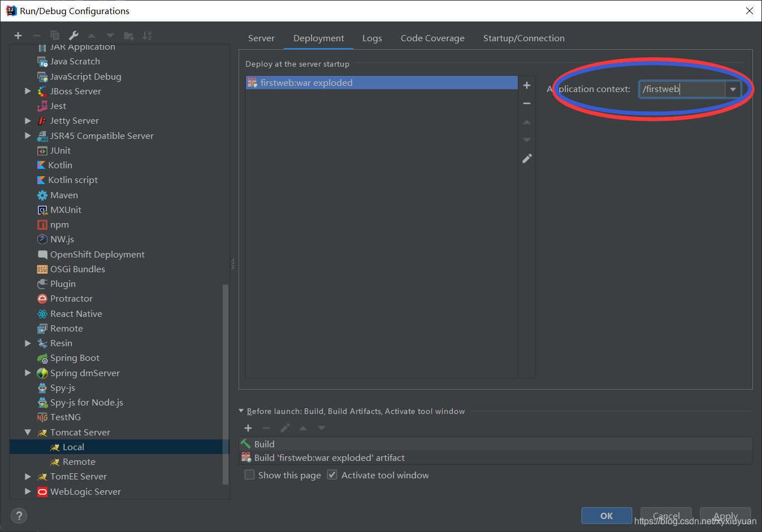Open edit defaults wrench icon
Screen dimensions: 762x532
coord(73,36)
